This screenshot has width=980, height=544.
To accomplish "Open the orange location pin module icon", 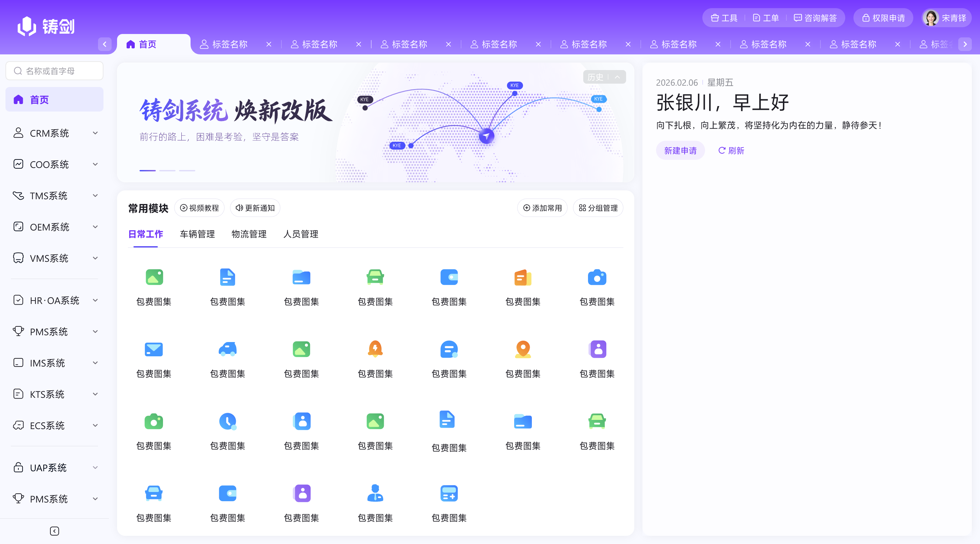I will (523, 349).
